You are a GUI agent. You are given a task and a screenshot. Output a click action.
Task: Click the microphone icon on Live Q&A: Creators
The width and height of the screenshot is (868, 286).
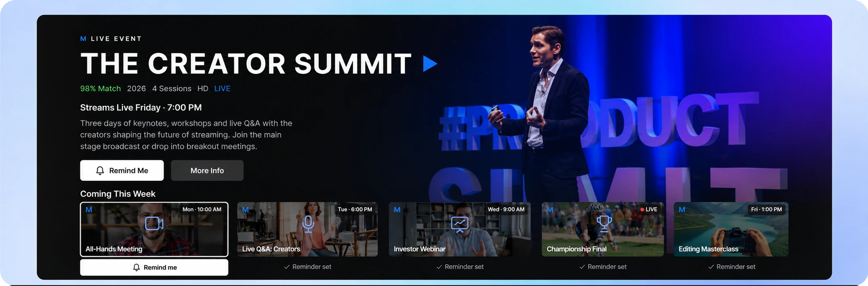(x=308, y=224)
